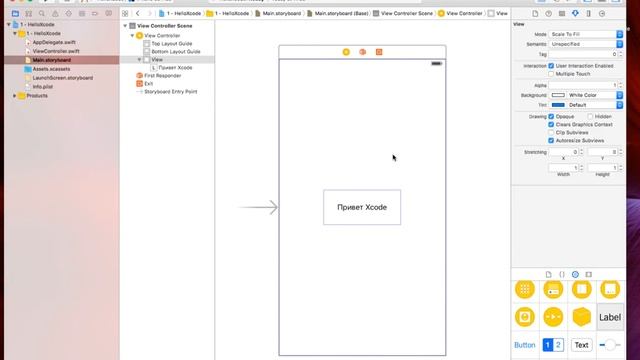This screenshot has width=640, height=360.
Task: Enable Multiple Touch checkbox
Action: [551, 74]
